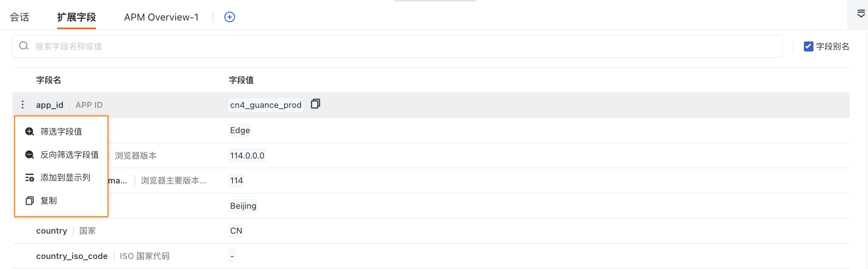
Task: Click the Edge field value
Action: (x=240, y=130)
